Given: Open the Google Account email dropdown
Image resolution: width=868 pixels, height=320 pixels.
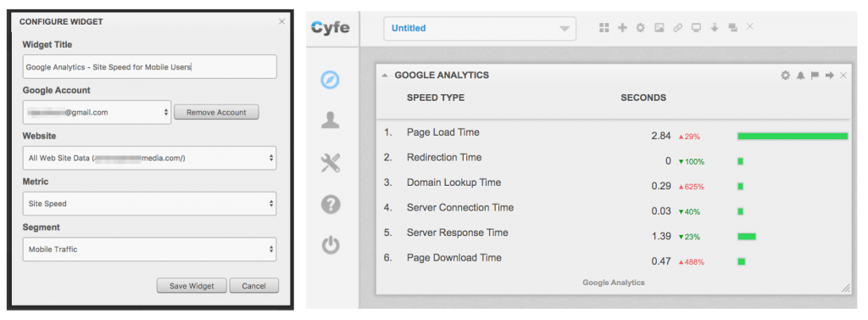Looking at the screenshot, I should [x=97, y=112].
